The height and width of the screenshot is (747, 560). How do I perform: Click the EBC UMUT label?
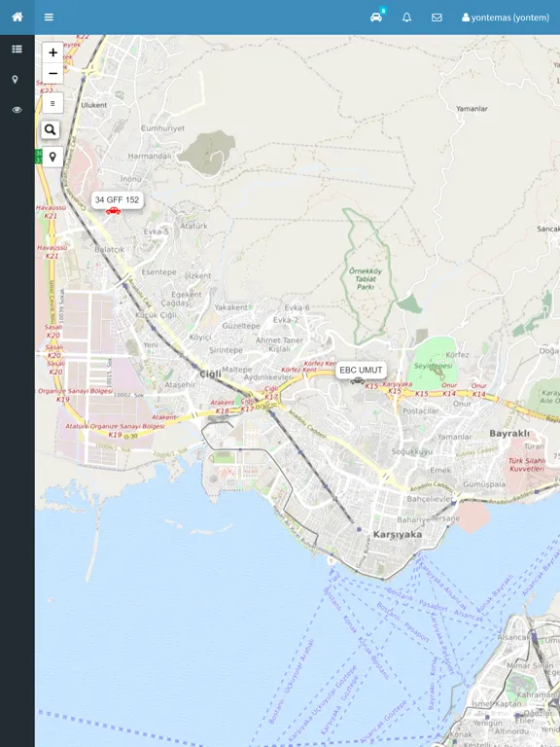point(361,371)
